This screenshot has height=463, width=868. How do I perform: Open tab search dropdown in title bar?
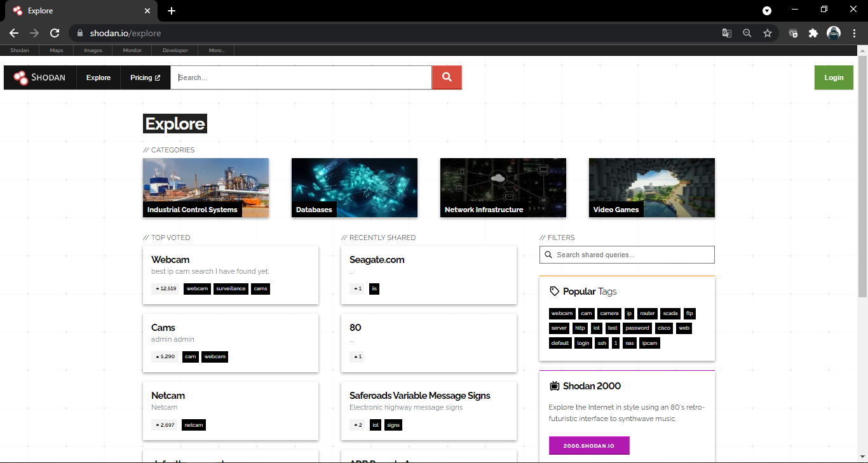click(767, 11)
